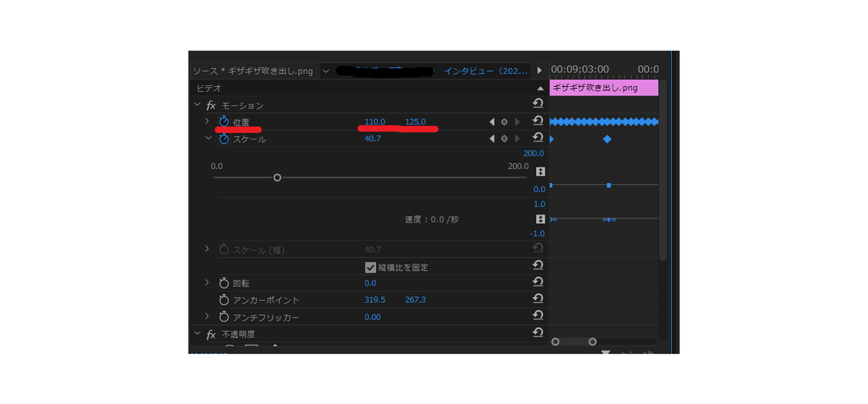Edit アンチフリッカー value 0.00

(373, 317)
